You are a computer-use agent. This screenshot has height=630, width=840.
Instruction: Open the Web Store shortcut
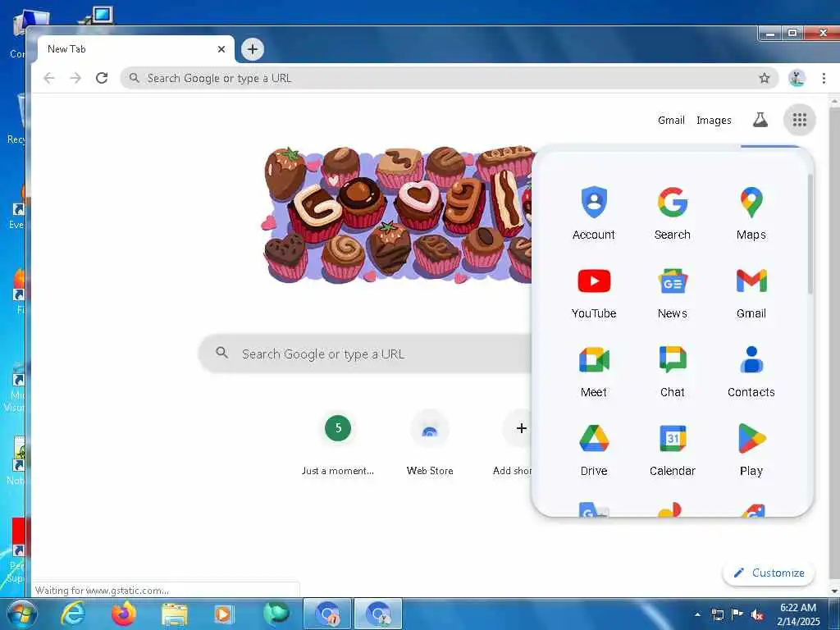coord(430,442)
